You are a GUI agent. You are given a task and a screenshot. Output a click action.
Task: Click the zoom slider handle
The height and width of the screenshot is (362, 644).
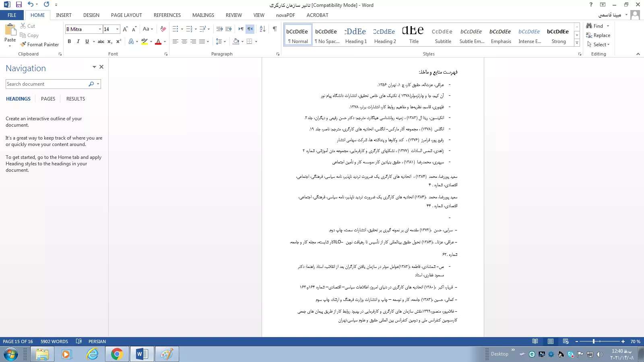coord(593,341)
